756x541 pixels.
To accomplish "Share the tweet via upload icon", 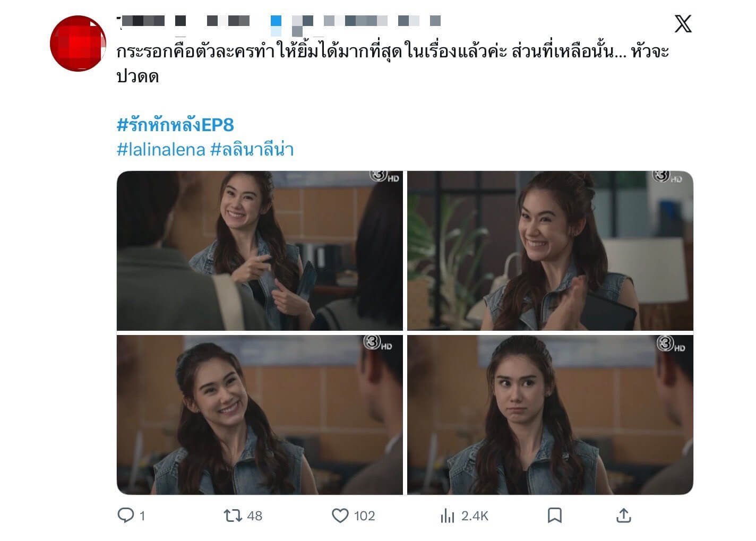I will point(624,516).
